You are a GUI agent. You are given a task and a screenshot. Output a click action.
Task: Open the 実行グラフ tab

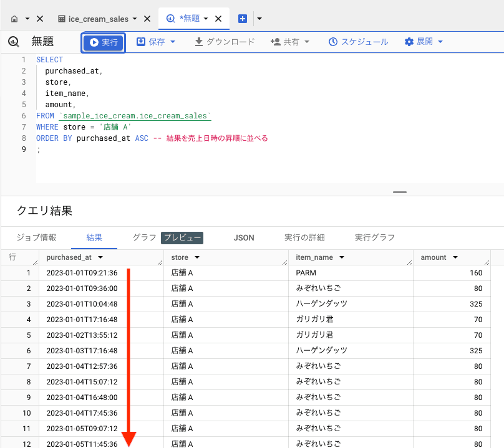click(x=374, y=237)
